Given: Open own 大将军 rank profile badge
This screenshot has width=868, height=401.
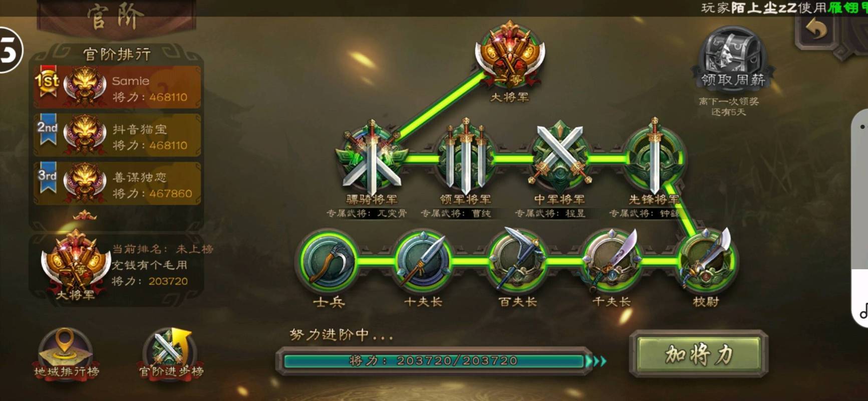Looking at the screenshot, I should pos(75,264).
